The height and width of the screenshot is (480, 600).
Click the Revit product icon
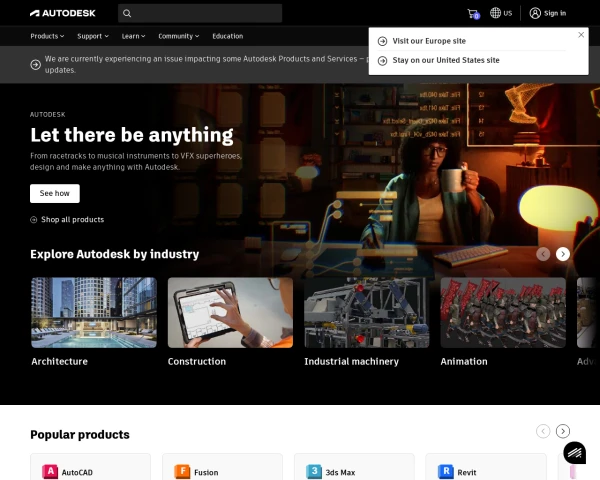point(446,472)
